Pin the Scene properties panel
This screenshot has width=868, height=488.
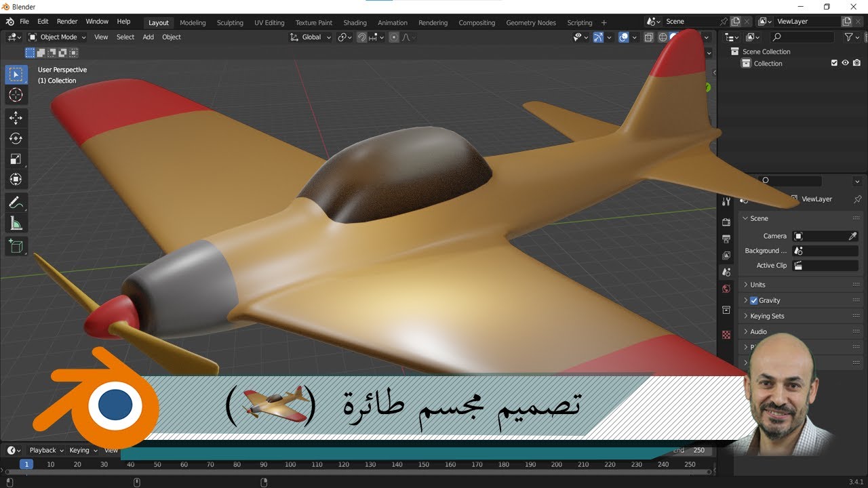tap(856, 199)
